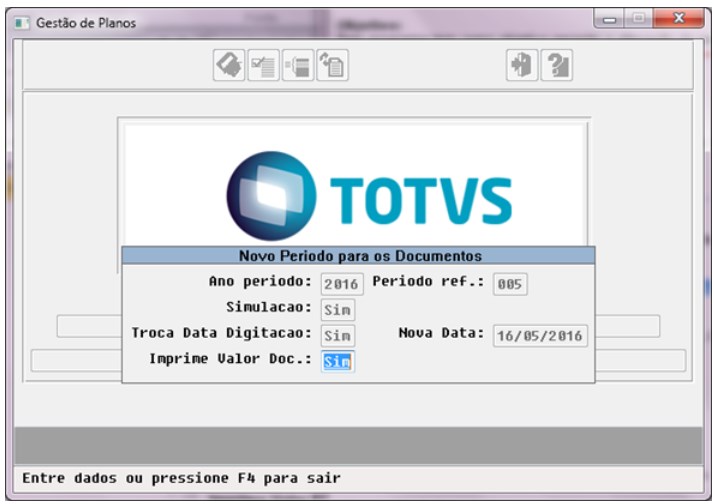This screenshot has width=714, height=504.
Task: Close the Gestão de Planos window
Action: (678, 19)
